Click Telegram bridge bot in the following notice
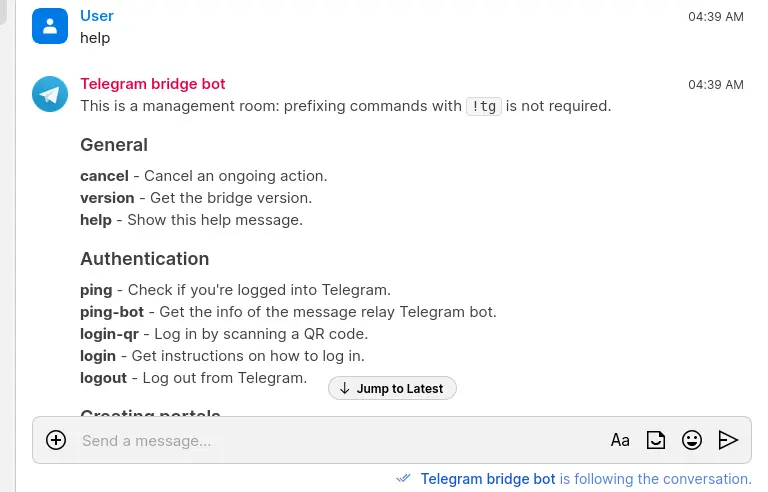This screenshot has width=768, height=492. point(487,479)
